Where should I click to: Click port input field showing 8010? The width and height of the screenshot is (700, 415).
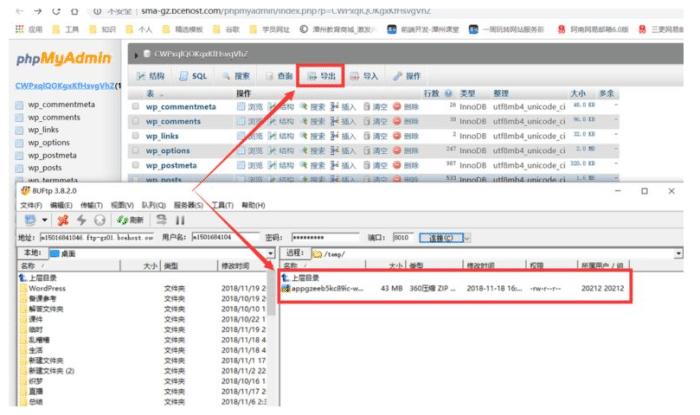coord(403,237)
